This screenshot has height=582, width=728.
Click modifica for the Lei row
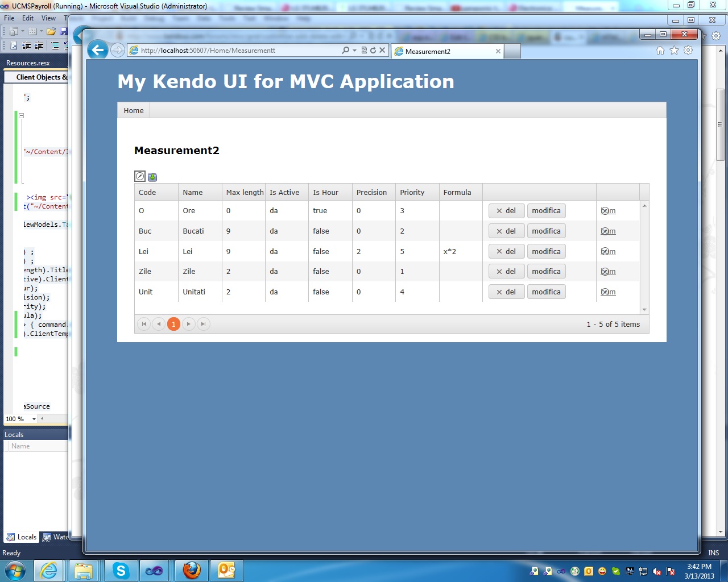pyautogui.click(x=546, y=252)
